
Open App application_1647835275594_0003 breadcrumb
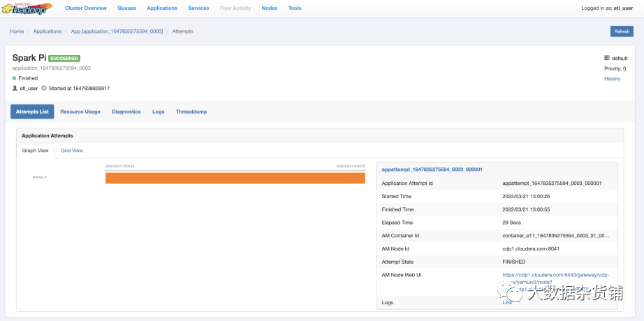117,31
